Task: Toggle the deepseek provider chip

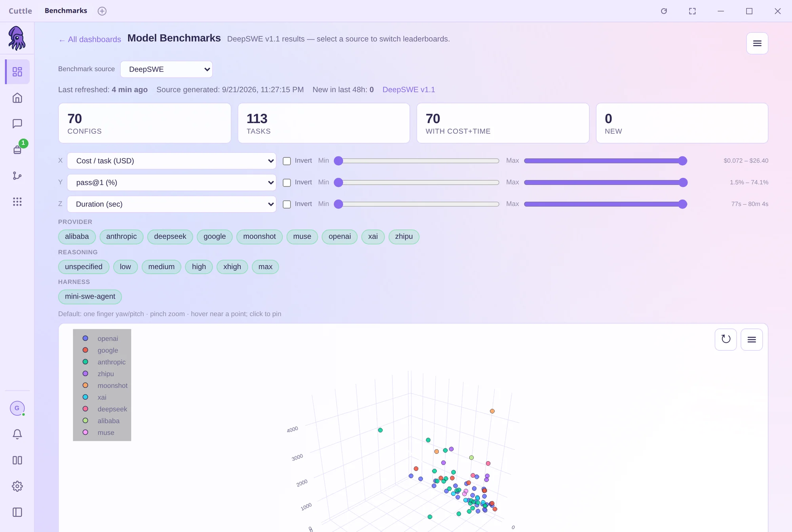Action: coord(170,237)
